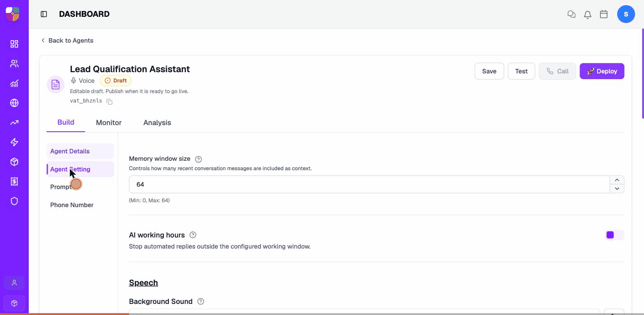
Task: Open the S user avatar menu
Action: point(626,14)
